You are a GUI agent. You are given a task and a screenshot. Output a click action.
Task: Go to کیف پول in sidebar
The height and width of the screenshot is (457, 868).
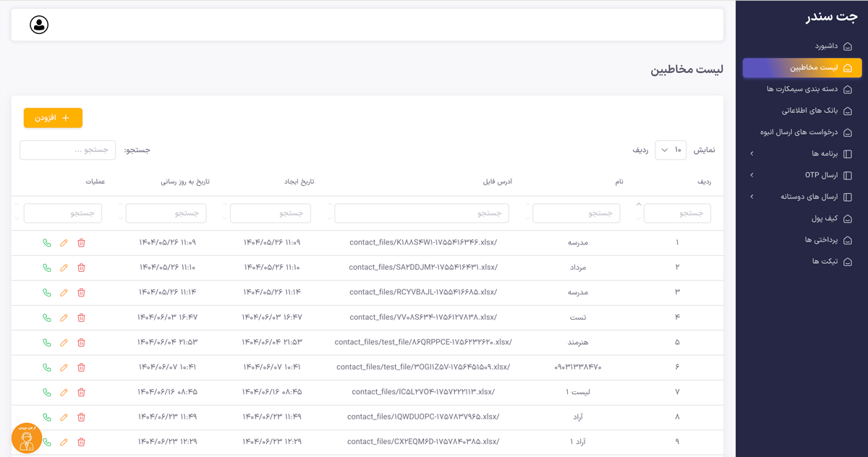coord(824,218)
